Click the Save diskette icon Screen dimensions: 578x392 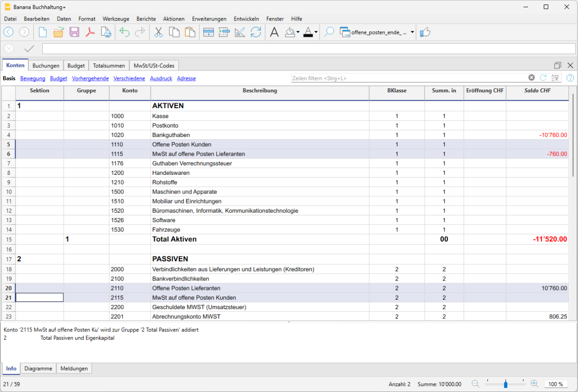tap(74, 32)
